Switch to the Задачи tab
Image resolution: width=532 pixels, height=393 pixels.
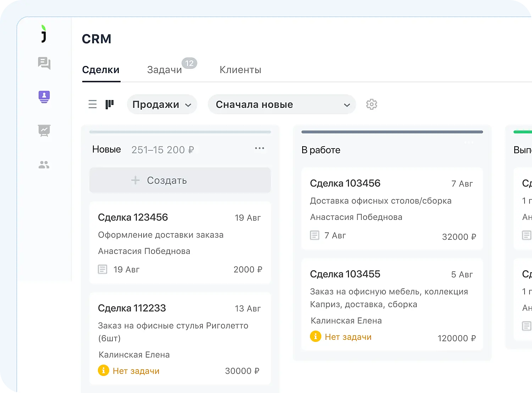point(164,70)
